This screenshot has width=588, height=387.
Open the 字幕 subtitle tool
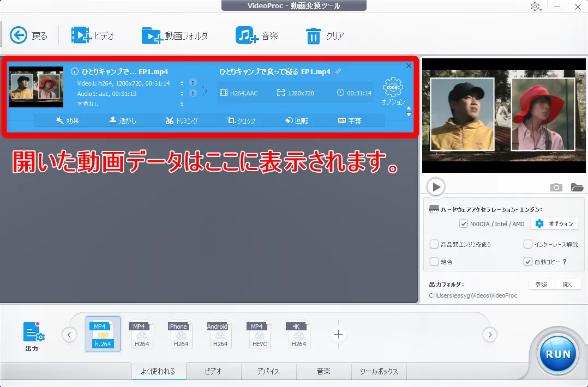click(350, 120)
